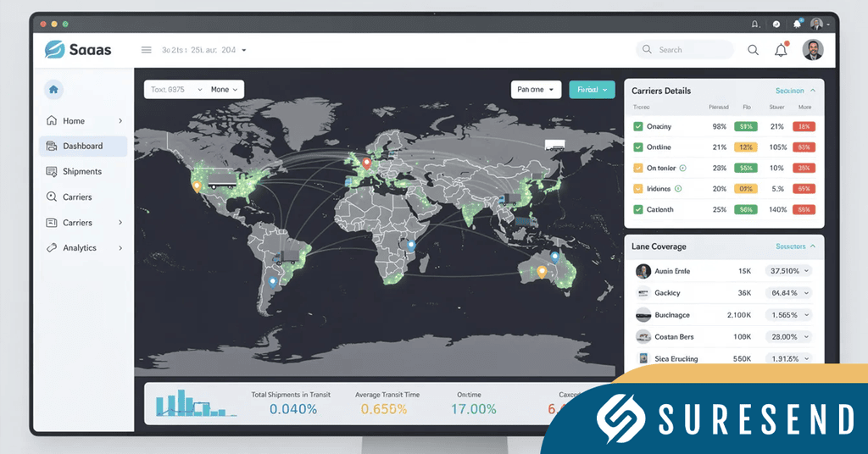This screenshot has width=868, height=454.
Task: Expand the Analytics sidebar chevron
Action: click(120, 247)
